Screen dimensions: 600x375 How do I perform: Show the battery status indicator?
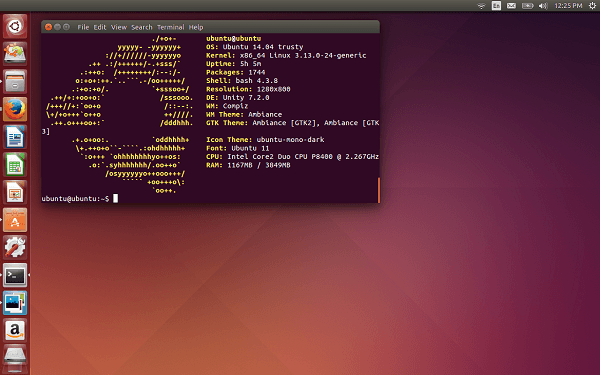pos(527,6)
